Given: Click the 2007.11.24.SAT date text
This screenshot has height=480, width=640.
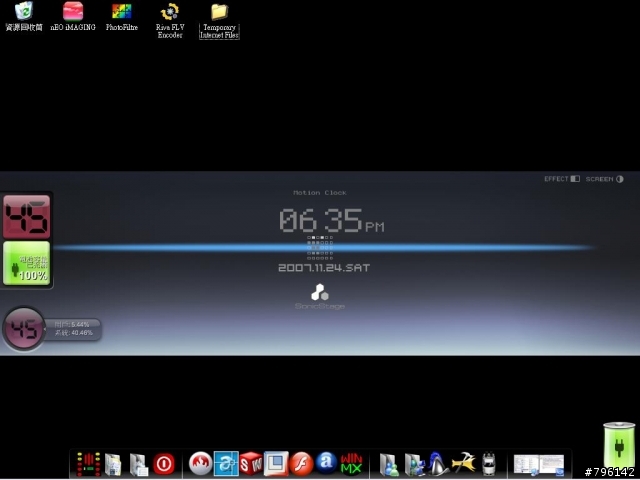Looking at the screenshot, I should click(x=324, y=268).
